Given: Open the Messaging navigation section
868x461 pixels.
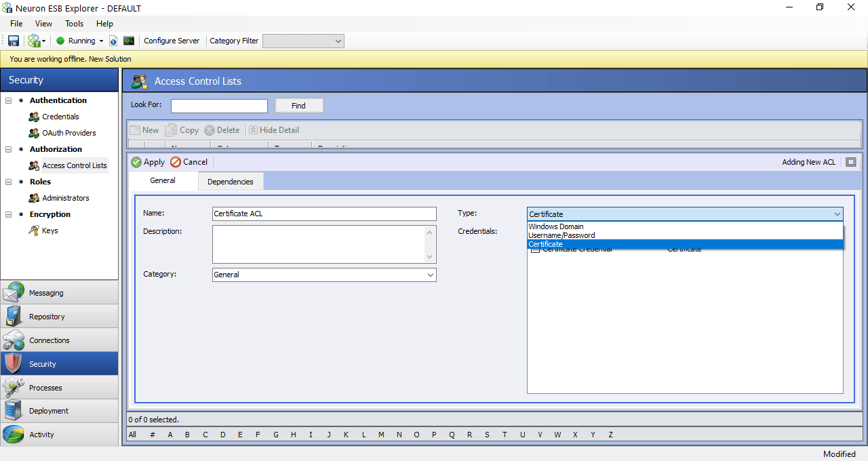Looking at the screenshot, I should pos(59,293).
